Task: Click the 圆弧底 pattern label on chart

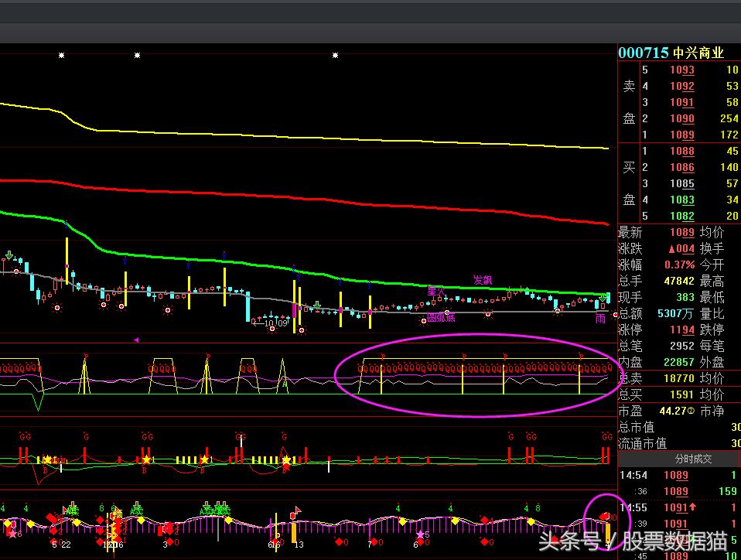Action: pos(441,317)
